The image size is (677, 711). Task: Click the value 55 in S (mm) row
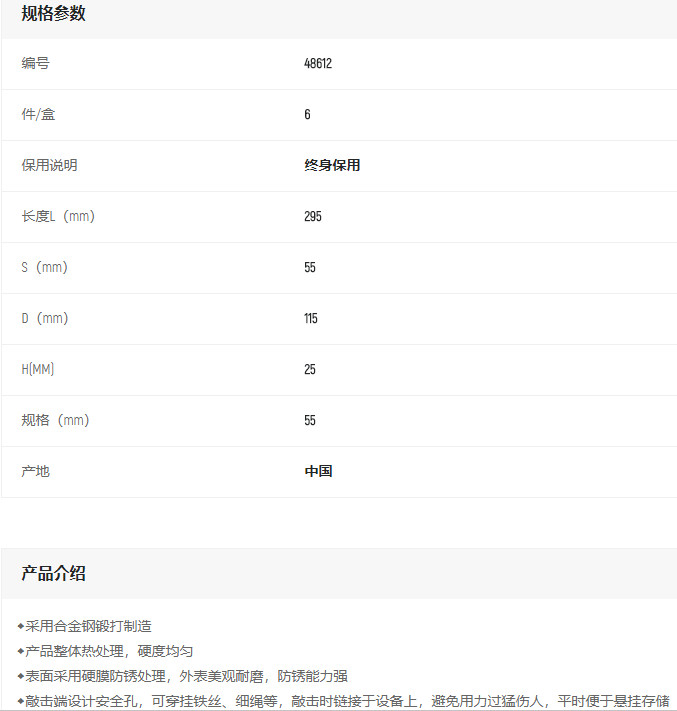[x=310, y=267]
